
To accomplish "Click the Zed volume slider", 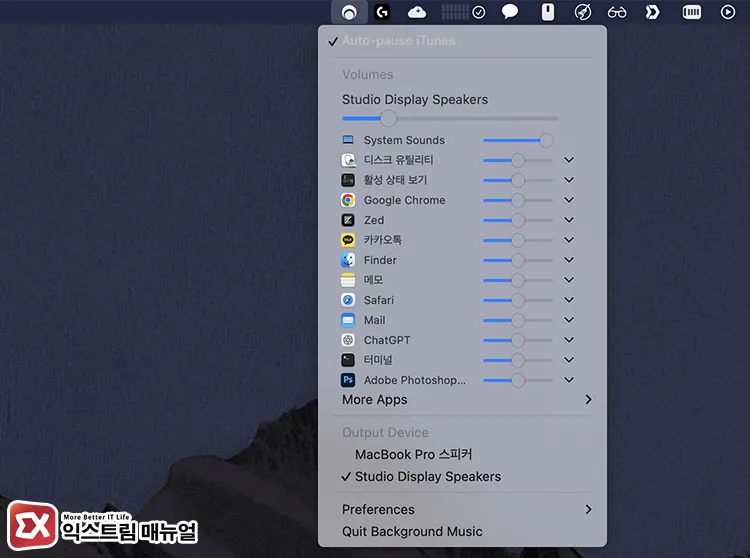I will [518, 220].
